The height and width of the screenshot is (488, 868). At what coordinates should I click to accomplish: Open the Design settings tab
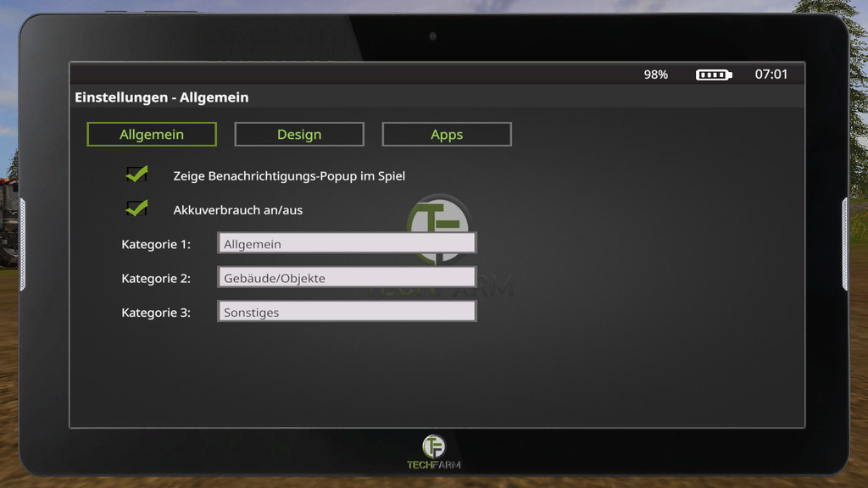(299, 135)
